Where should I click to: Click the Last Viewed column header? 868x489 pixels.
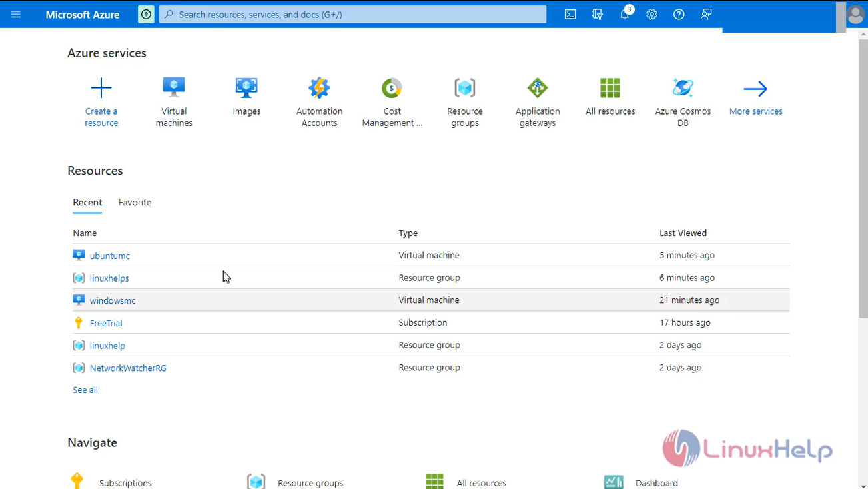tap(683, 233)
